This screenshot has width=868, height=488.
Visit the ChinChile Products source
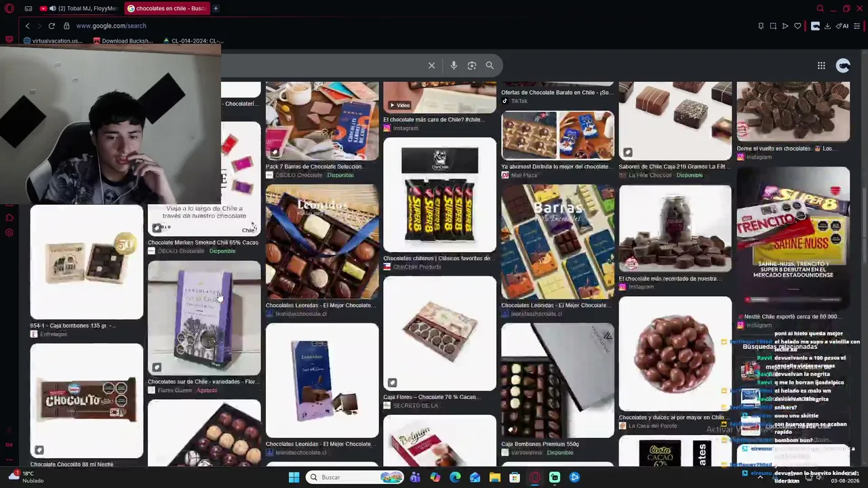(x=417, y=267)
